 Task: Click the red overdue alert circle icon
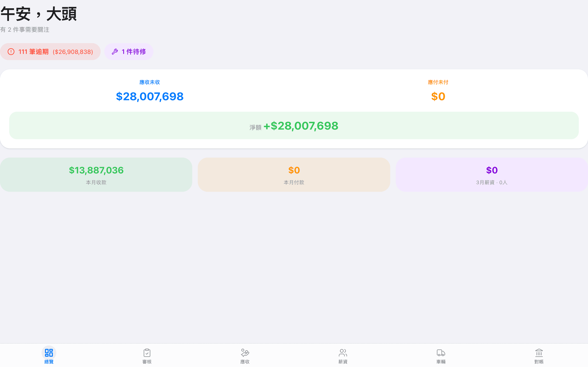(11, 52)
